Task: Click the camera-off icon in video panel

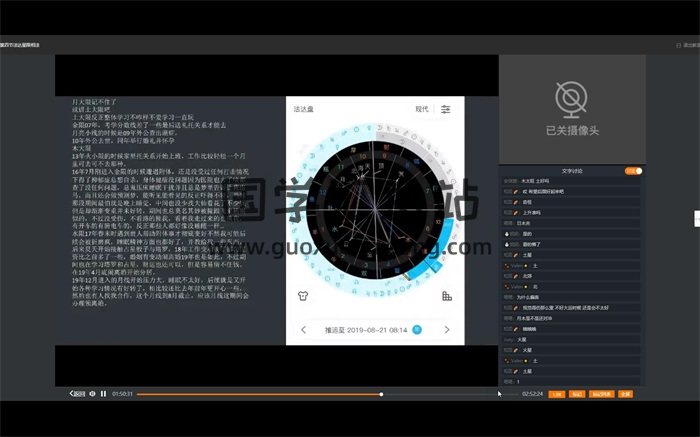Action: [572, 98]
